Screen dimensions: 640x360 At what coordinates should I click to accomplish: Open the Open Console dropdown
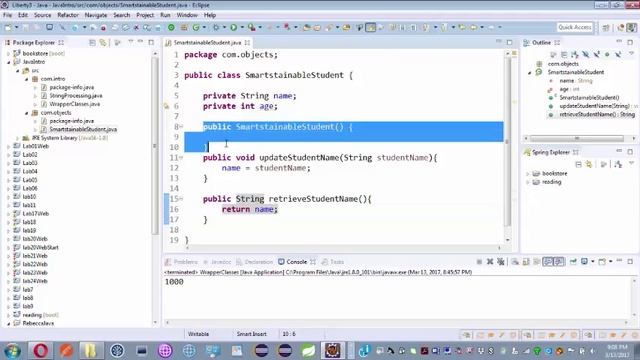click(611, 262)
